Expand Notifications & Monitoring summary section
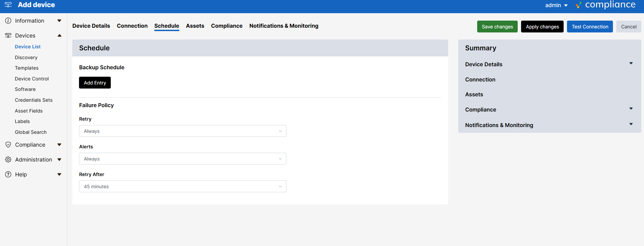Viewport: 644px width, 246px height. pos(630,124)
